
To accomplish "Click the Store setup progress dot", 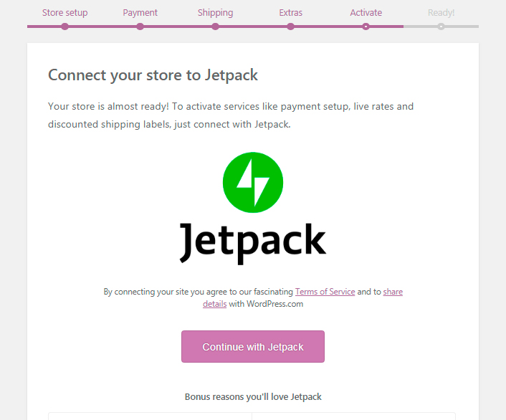I will point(65,27).
